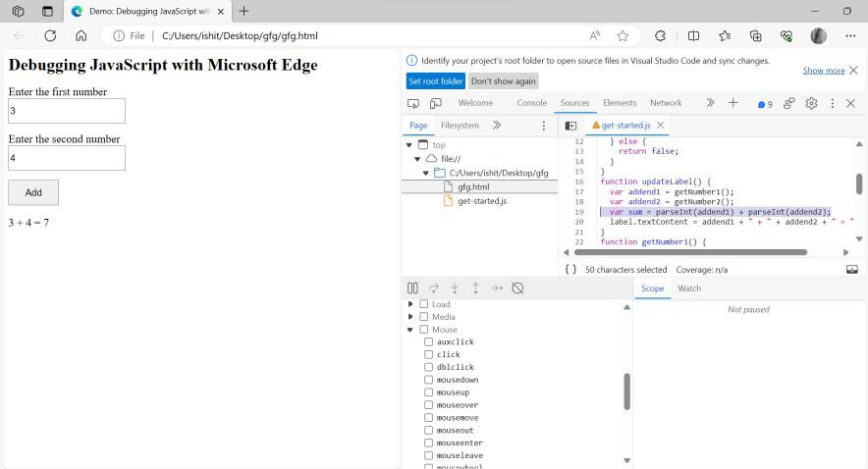Image resolution: width=868 pixels, height=469 pixels.
Task: Enable the mouseup event breakpoint
Action: (x=428, y=392)
